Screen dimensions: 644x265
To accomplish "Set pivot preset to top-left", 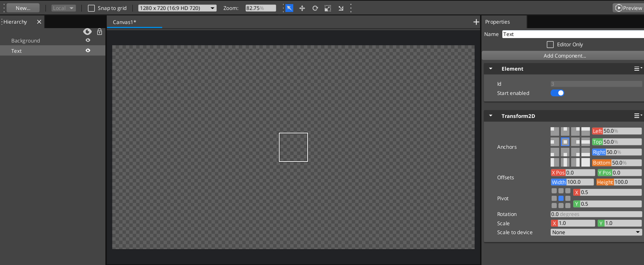I will [x=554, y=191].
